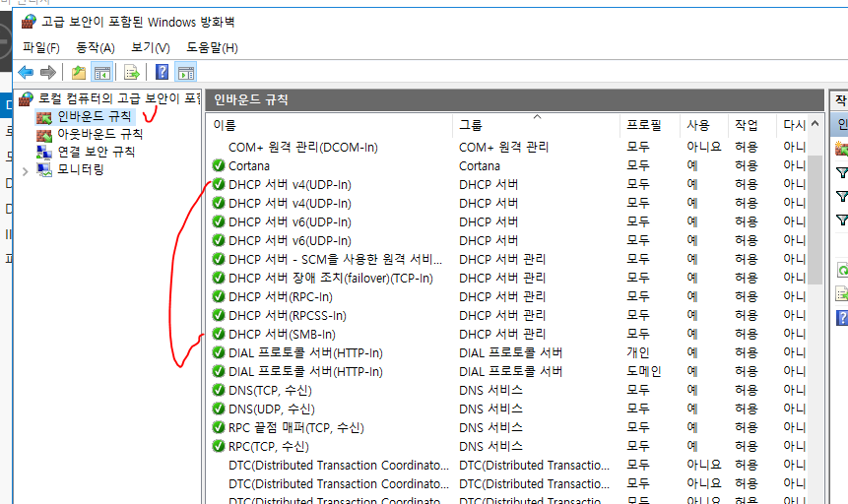848x504 pixels.
Task: Click the green check icon of DNS(UDP, 수신)
Action: click(x=219, y=409)
